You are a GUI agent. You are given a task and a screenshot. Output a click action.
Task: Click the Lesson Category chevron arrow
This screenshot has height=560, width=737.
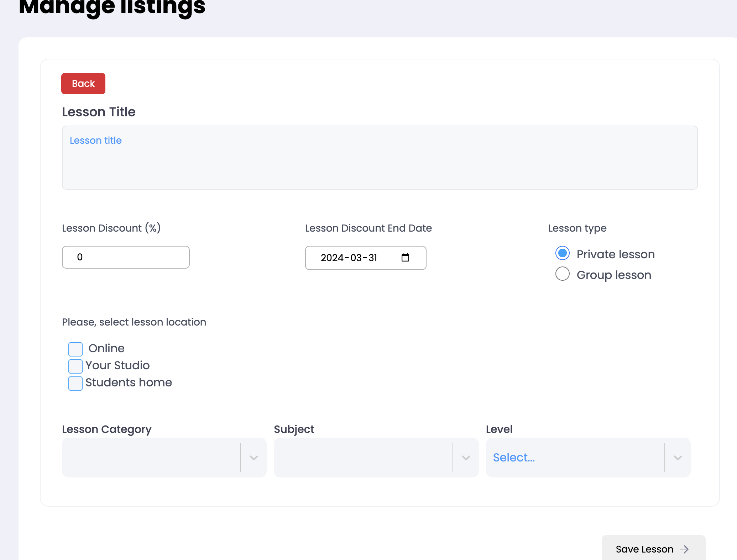[253, 458]
